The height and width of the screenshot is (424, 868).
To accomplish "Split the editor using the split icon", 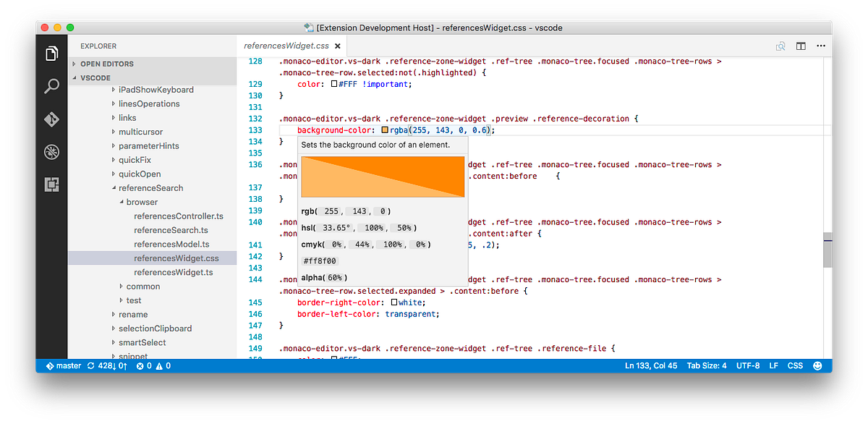I will click(801, 46).
